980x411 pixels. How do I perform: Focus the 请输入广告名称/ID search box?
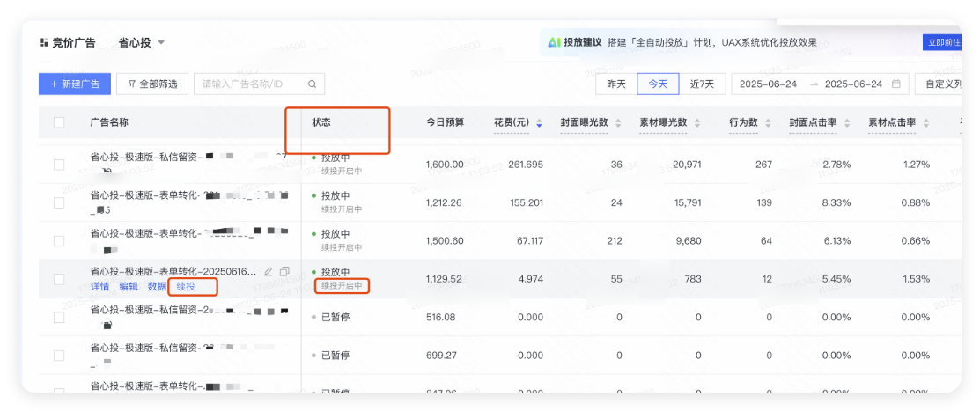pos(260,84)
